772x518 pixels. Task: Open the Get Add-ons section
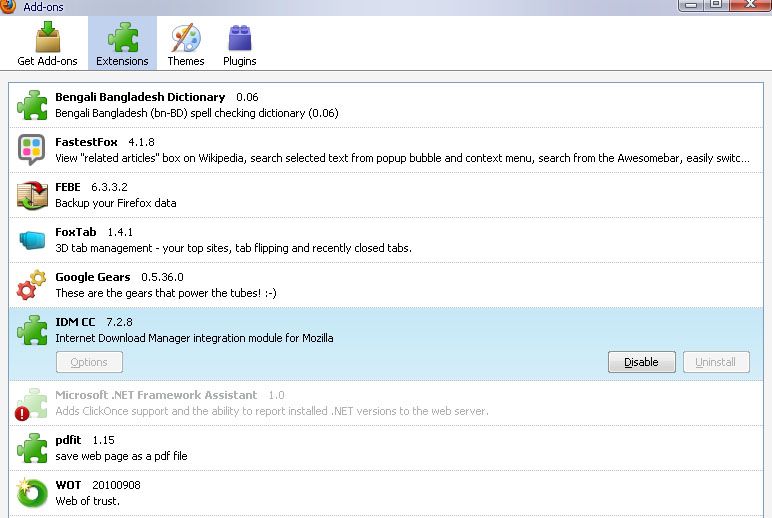pyautogui.click(x=47, y=43)
